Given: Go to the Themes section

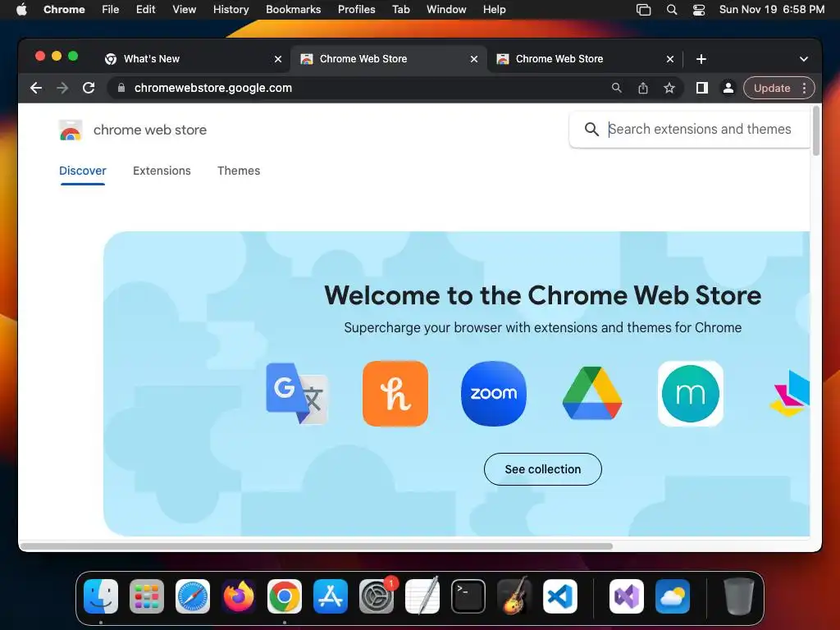Looking at the screenshot, I should point(239,171).
